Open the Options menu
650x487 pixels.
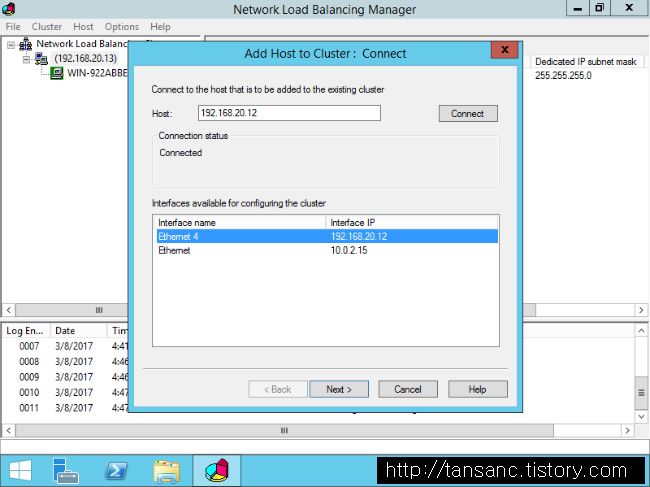pos(121,27)
